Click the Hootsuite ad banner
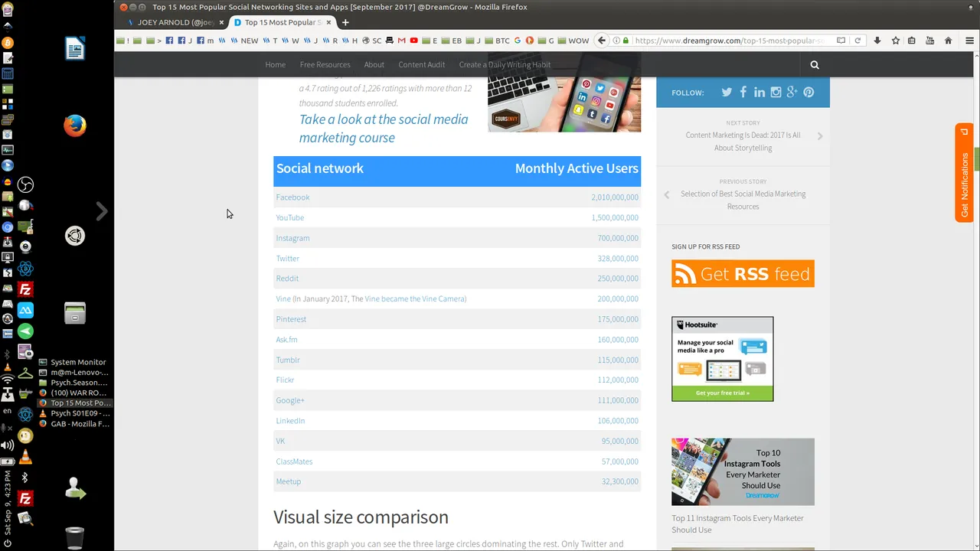 (x=723, y=359)
